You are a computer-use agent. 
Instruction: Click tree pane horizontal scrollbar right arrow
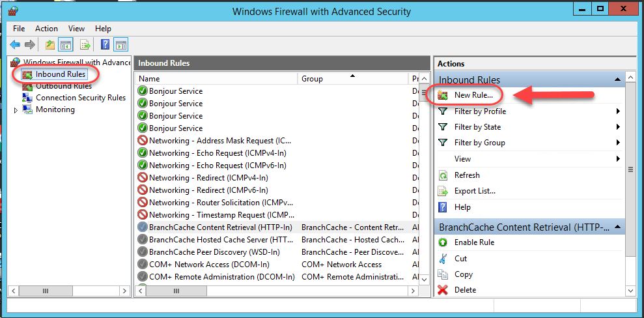pos(124,291)
